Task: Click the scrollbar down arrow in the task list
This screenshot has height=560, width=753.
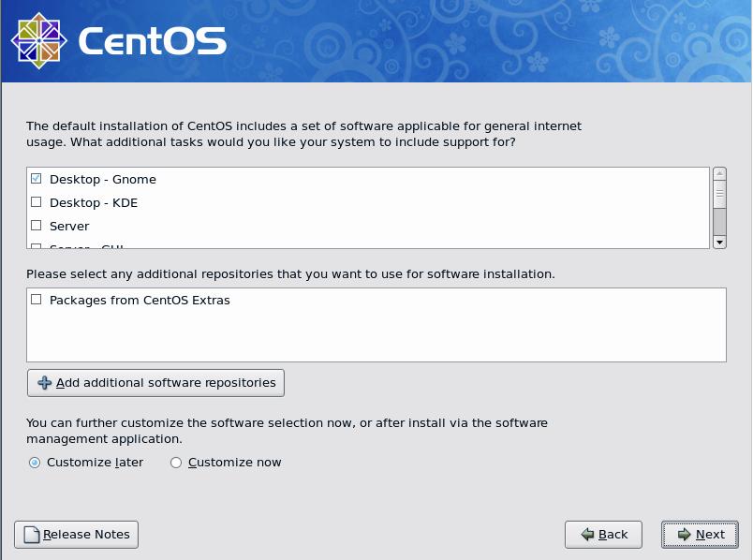Action: point(719,242)
